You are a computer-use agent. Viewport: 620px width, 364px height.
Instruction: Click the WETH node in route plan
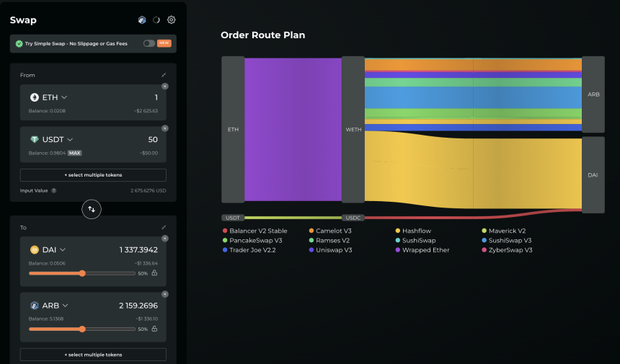coord(353,129)
